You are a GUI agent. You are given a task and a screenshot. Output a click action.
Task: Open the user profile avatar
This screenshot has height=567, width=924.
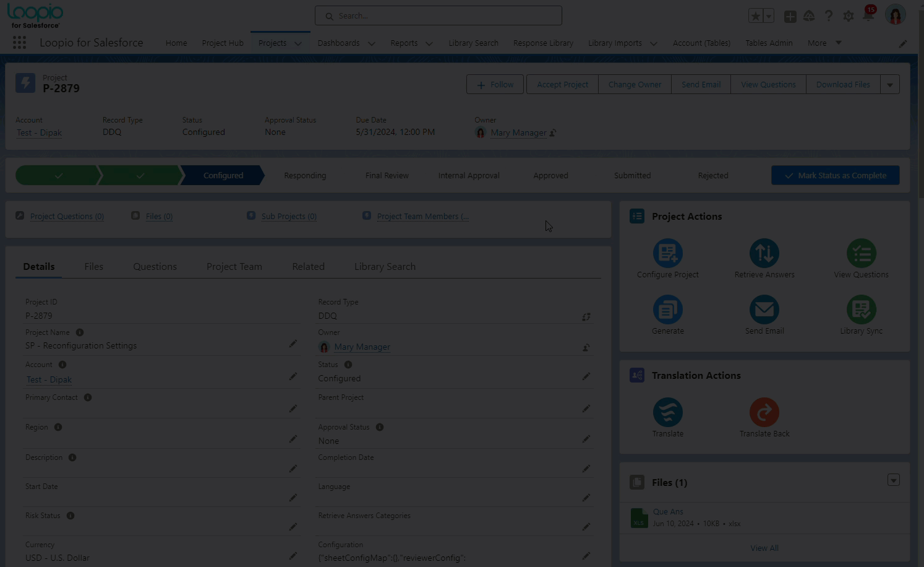click(x=895, y=15)
